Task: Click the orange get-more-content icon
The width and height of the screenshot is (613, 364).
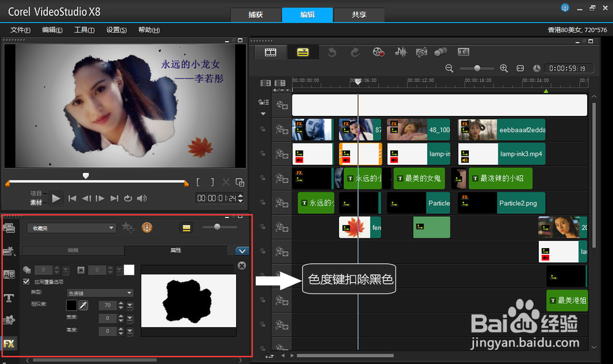Action: point(147,227)
